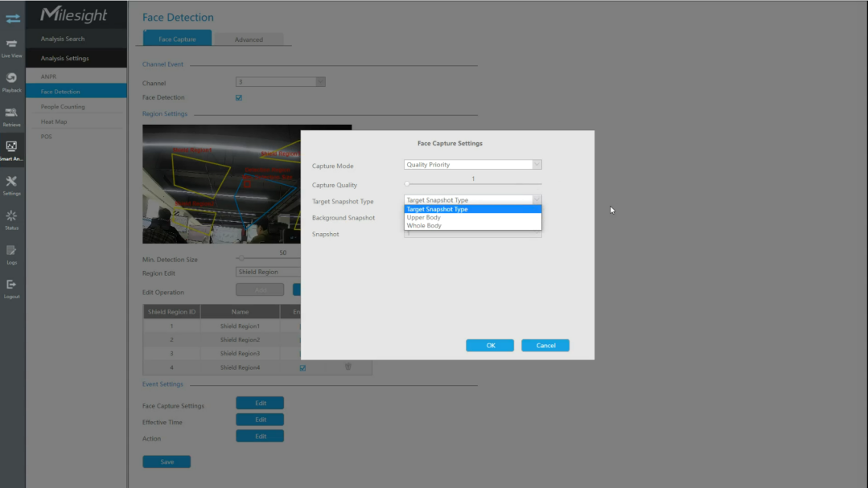Click the Save button
This screenshot has height=488, width=868.
click(x=167, y=461)
